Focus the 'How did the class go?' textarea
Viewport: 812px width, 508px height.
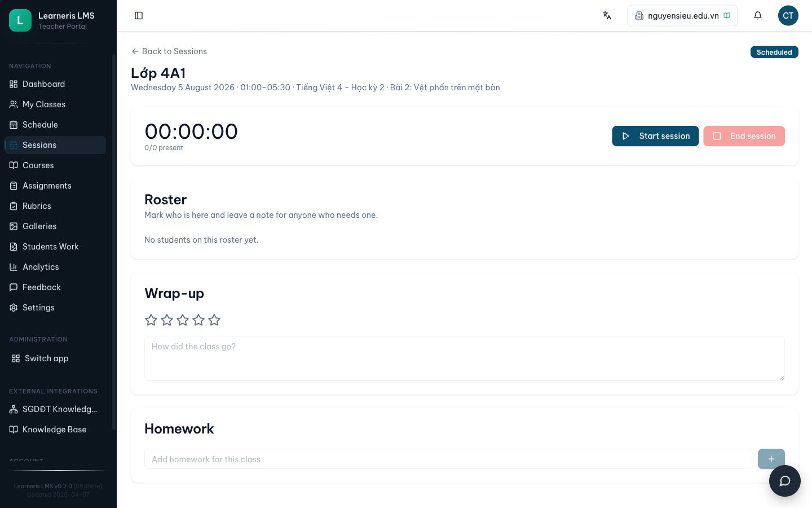tap(465, 358)
